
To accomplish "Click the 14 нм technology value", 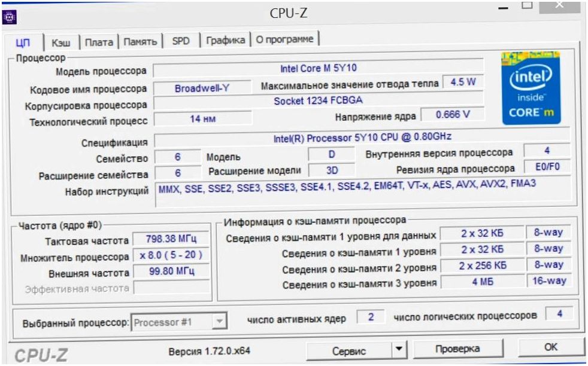I will click(x=203, y=119).
